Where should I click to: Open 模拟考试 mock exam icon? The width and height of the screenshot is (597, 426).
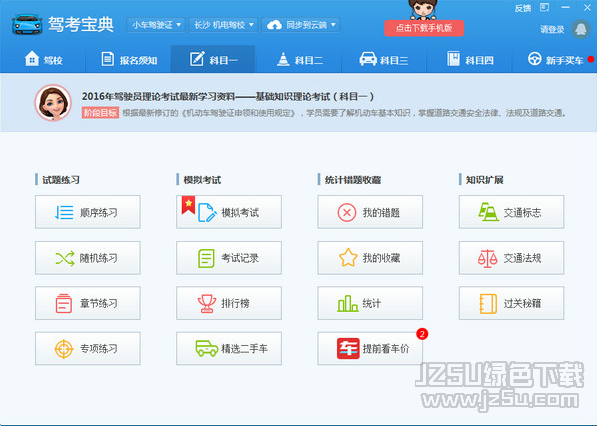coord(207,212)
